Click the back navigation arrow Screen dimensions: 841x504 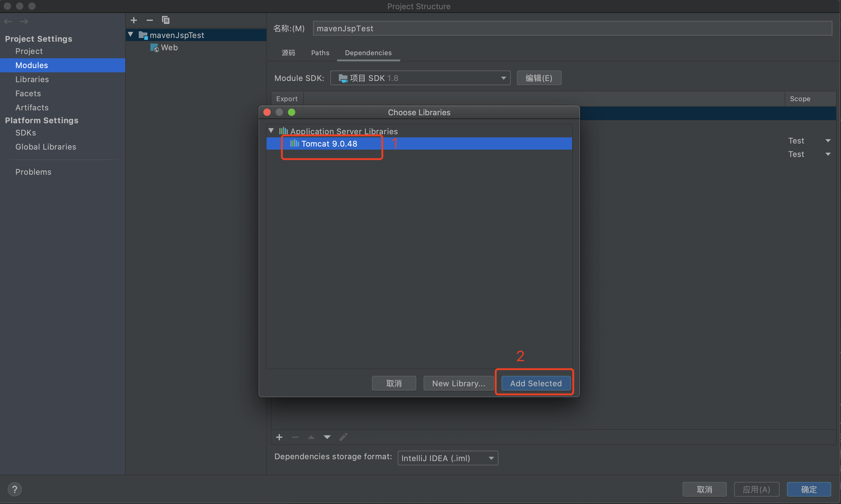(x=8, y=21)
